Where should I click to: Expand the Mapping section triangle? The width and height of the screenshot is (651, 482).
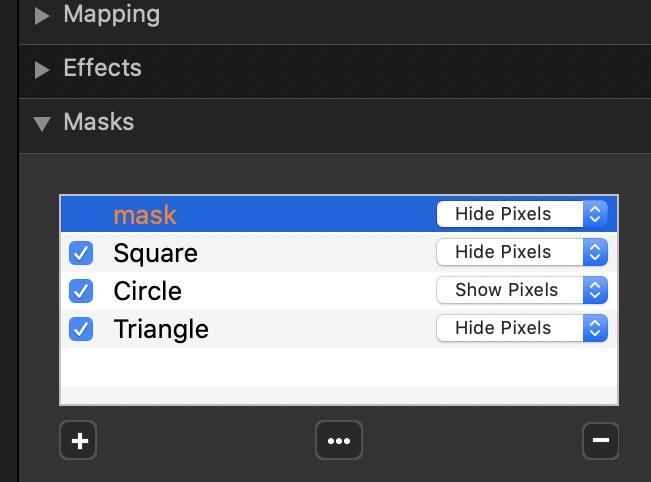pos(42,16)
